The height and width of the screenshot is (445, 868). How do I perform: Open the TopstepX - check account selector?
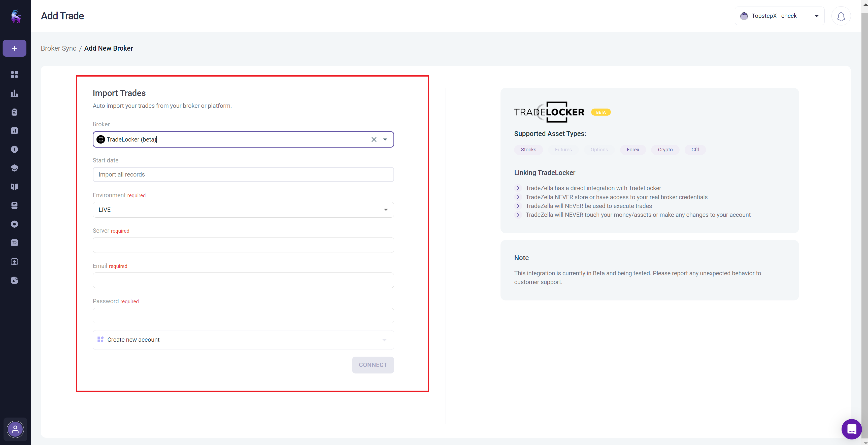(x=779, y=16)
